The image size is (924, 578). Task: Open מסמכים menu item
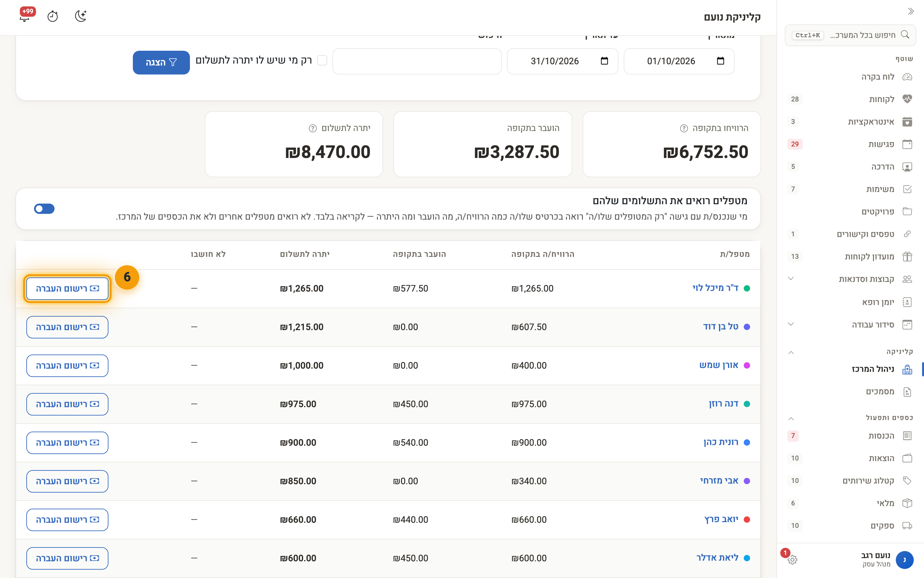coord(850,392)
